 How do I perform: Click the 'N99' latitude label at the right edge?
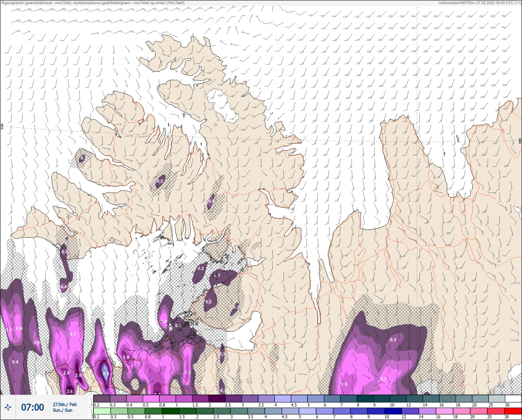click(520, 141)
